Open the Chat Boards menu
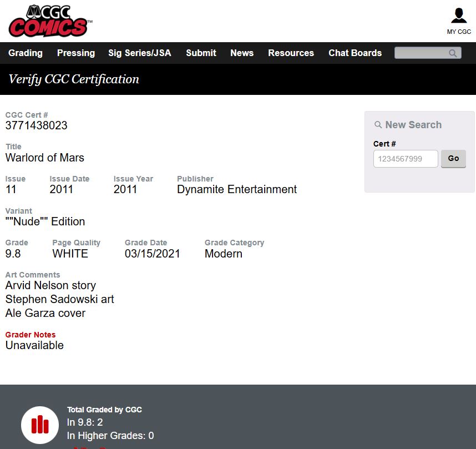Image resolution: width=476 pixels, height=449 pixels. [x=355, y=53]
